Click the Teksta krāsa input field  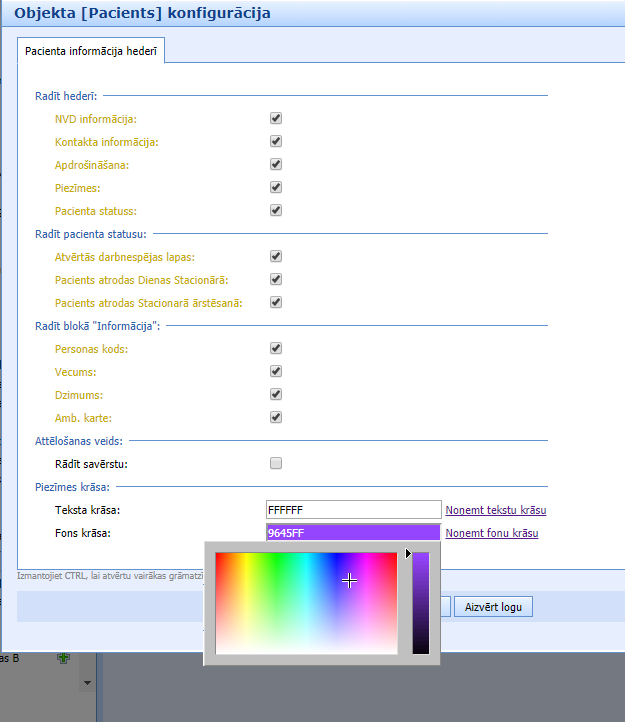tap(353, 510)
